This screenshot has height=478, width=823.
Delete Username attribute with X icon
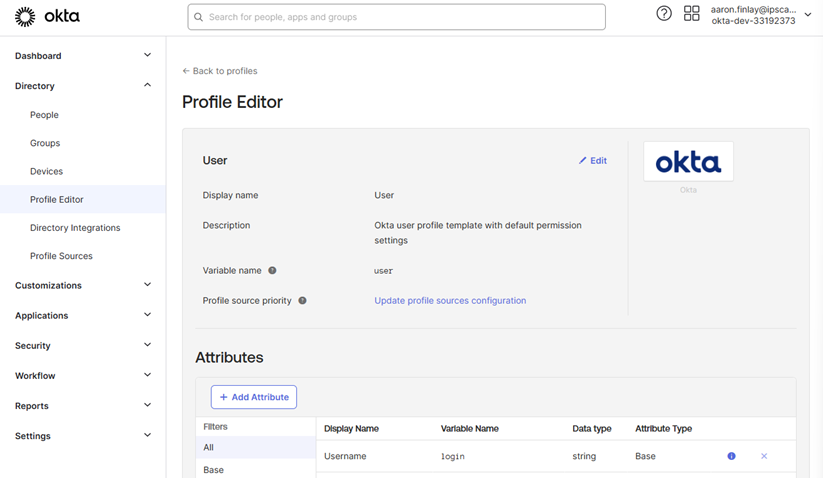[764, 456]
